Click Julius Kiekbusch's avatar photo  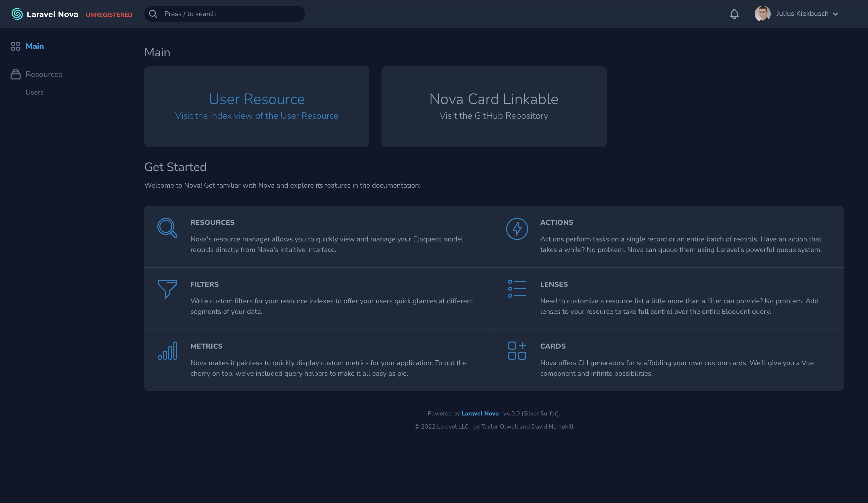(x=762, y=14)
